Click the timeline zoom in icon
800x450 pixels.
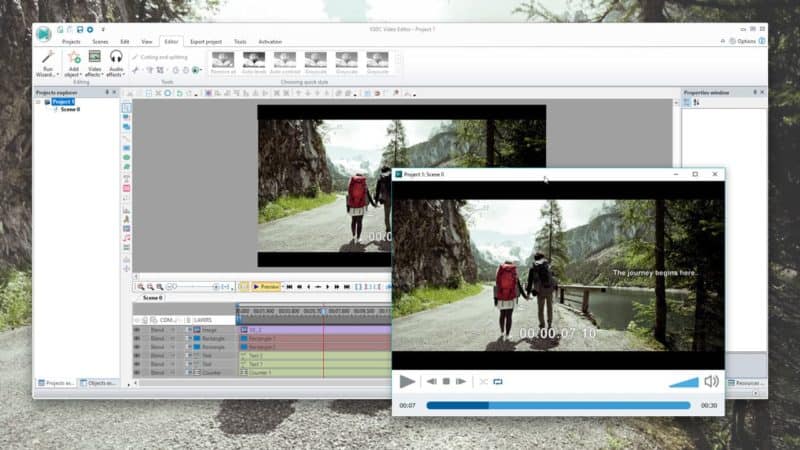[x=141, y=287]
